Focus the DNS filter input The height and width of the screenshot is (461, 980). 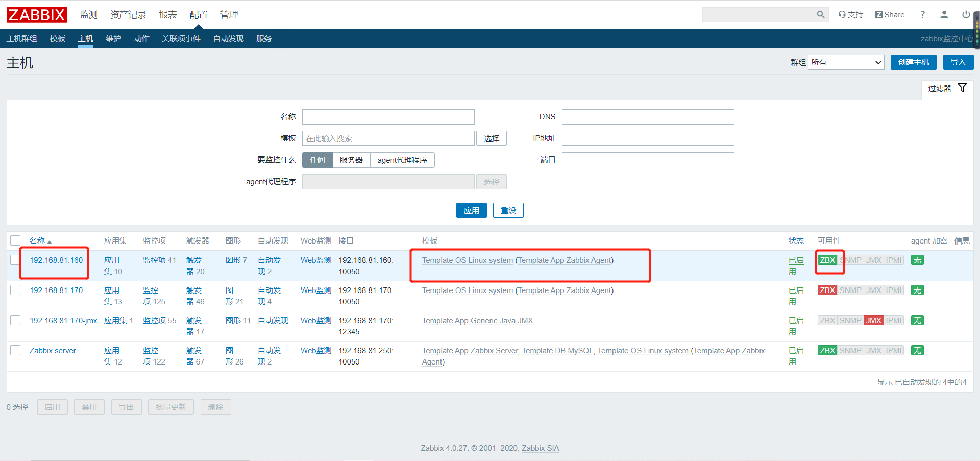click(648, 117)
